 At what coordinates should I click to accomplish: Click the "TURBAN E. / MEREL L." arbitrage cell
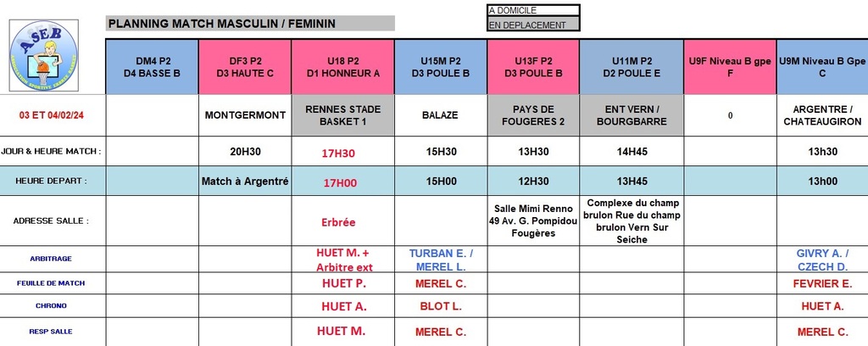coord(441,259)
